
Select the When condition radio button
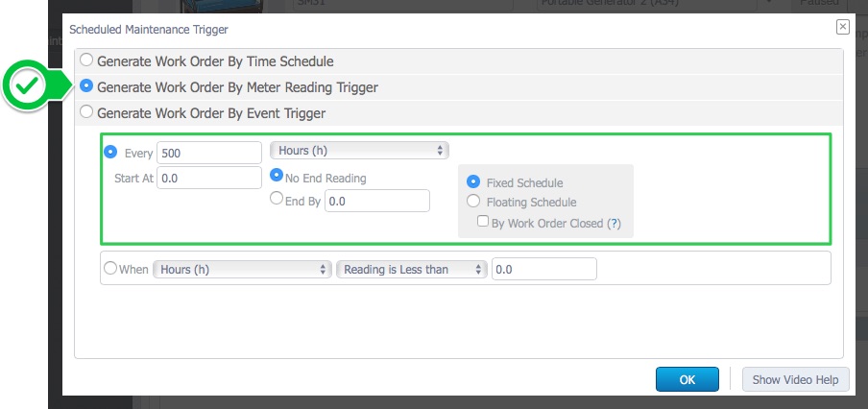tap(110, 269)
